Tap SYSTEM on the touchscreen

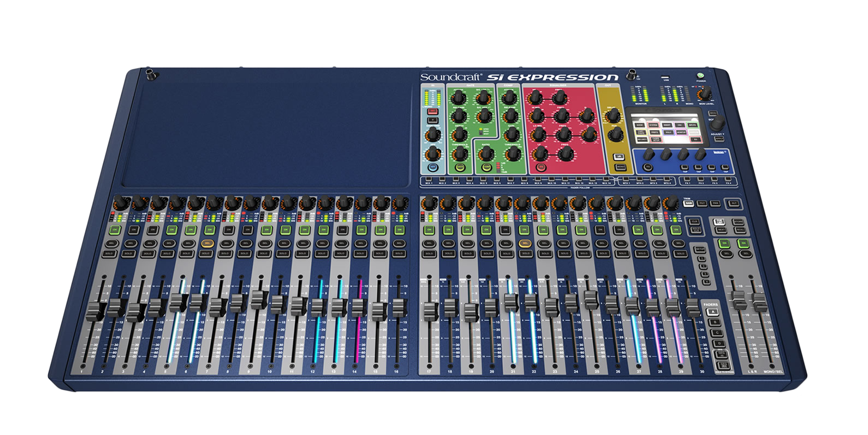click(654, 125)
